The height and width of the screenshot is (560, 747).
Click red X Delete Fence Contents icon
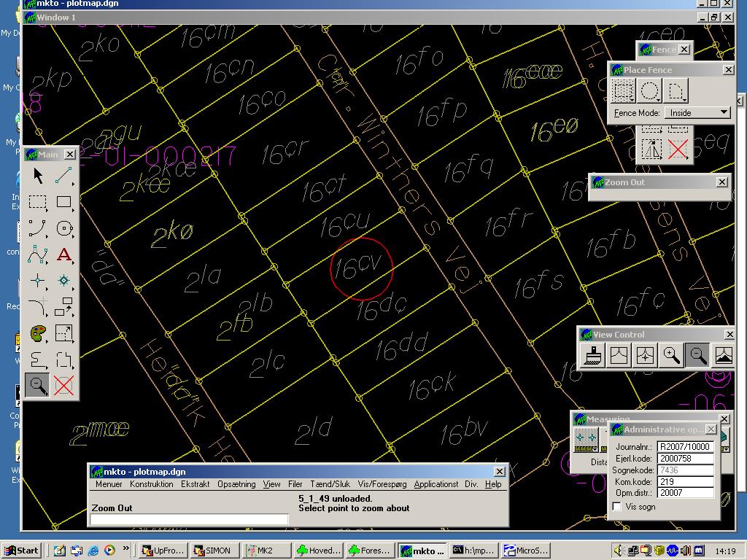click(x=677, y=149)
